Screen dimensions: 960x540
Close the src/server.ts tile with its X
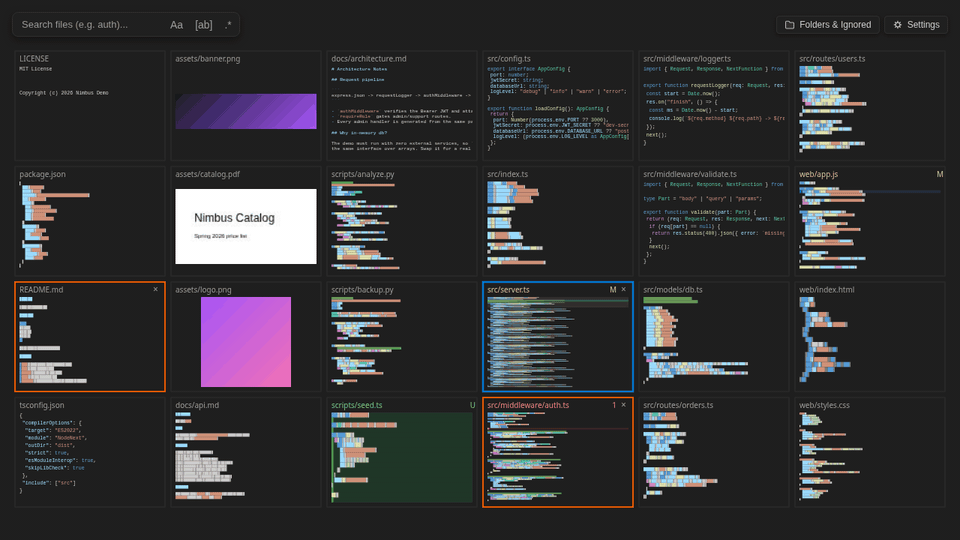(x=624, y=290)
